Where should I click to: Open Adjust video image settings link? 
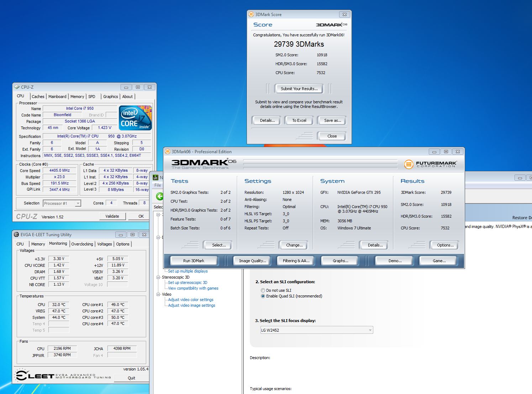191,305
